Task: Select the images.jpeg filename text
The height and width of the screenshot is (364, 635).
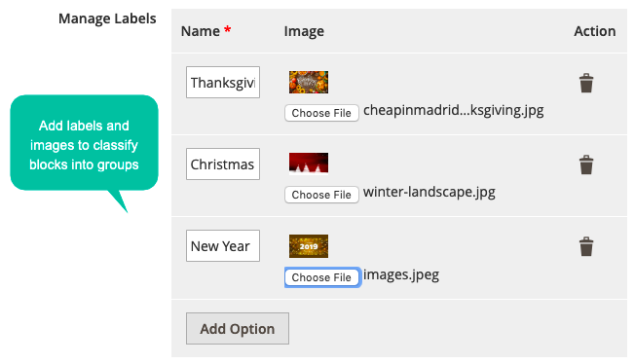Action: click(401, 274)
